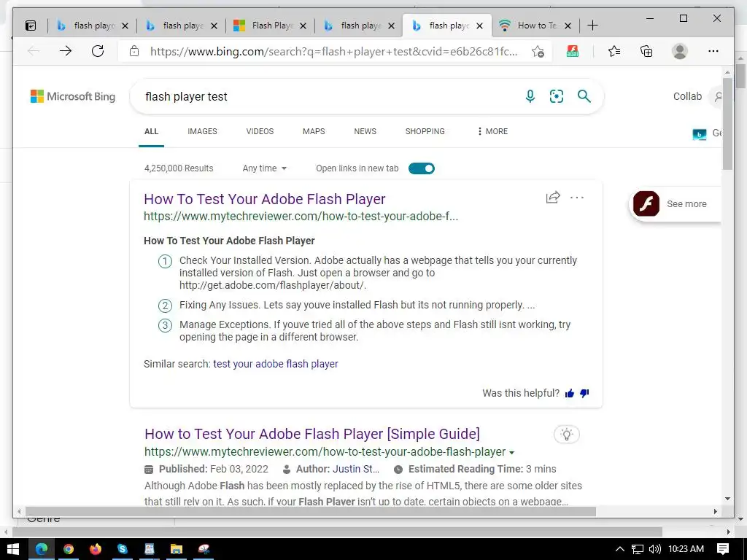Open the Collab link in the header
The image size is (747, 560).
(x=687, y=96)
